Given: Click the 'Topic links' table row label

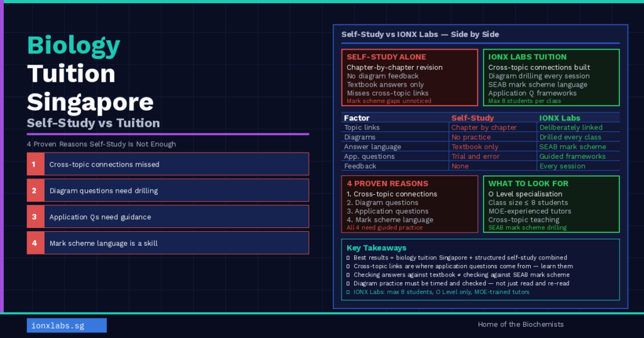Looking at the screenshot, I should (362, 128).
